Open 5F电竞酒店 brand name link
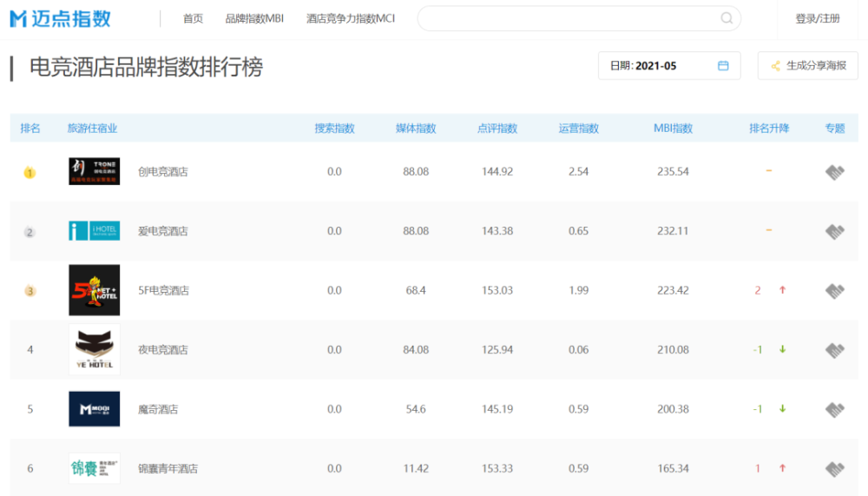Viewport: 868px width, 496px height. 163,290
